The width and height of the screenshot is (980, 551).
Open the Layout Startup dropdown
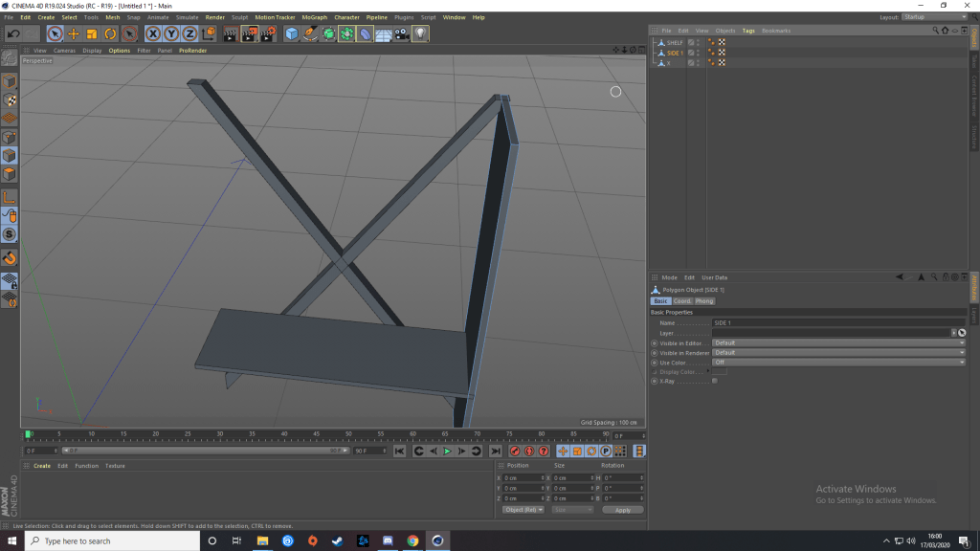(935, 17)
